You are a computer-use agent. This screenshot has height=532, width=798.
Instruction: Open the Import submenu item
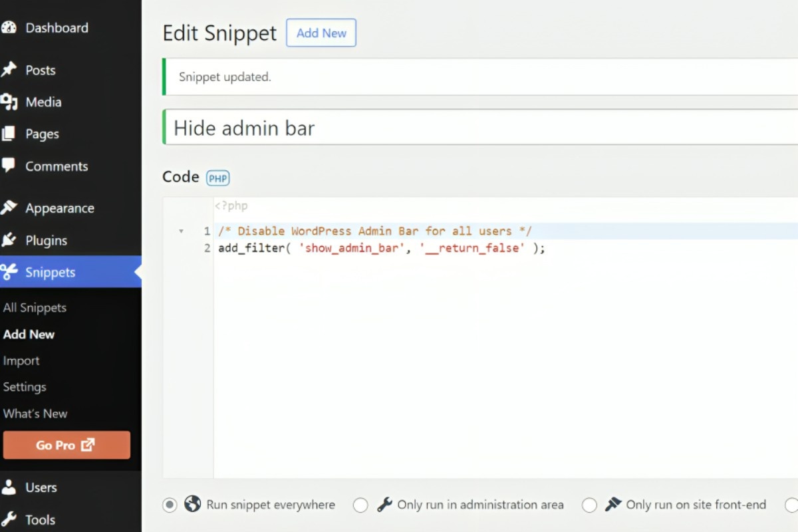pyautogui.click(x=21, y=361)
